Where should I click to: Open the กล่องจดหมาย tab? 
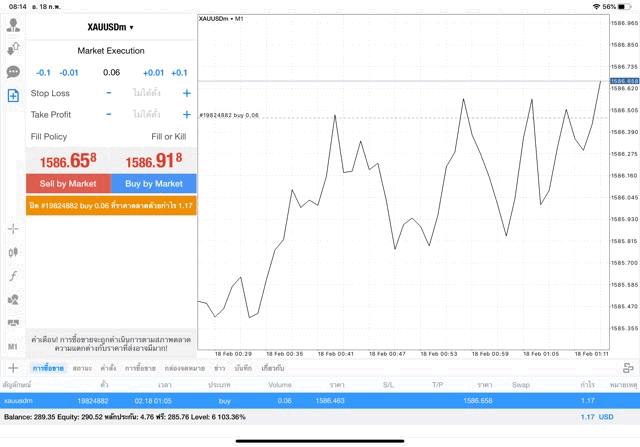click(185, 368)
